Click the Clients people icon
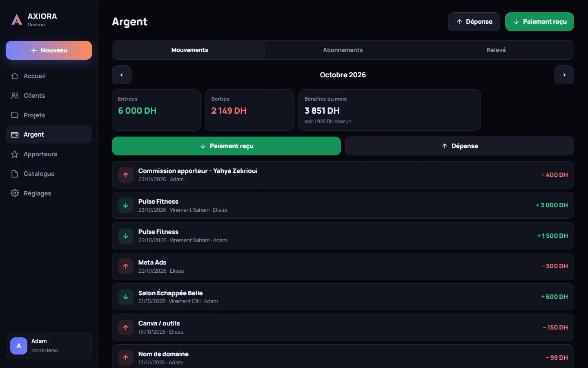The image size is (588, 368). 15,96
